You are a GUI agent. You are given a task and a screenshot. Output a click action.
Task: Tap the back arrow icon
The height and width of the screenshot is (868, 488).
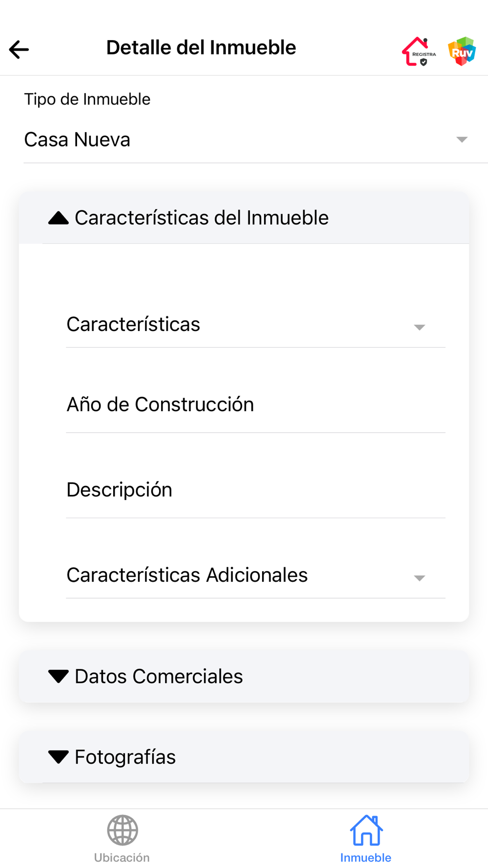point(19,49)
